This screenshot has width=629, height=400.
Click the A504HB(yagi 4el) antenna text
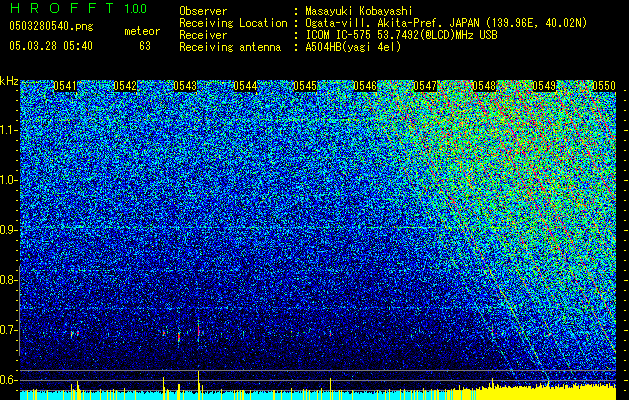[x=353, y=47]
